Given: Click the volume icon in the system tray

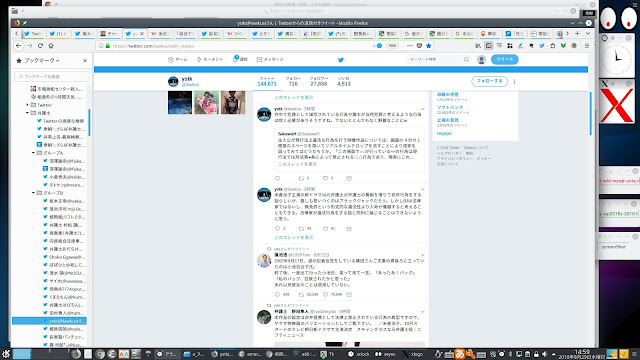Looking at the screenshot, I should pos(545,354).
